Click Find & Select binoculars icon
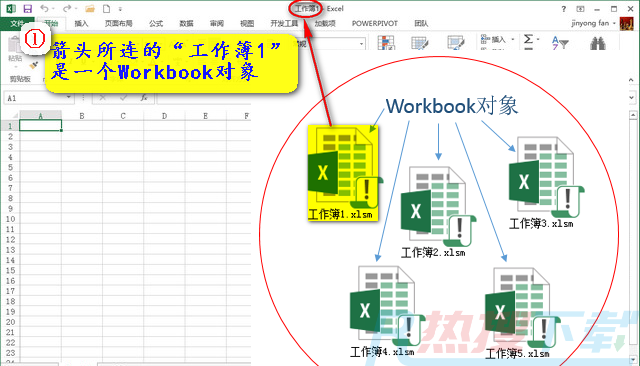The width and height of the screenshot is (640, 366). tap(598, 43)
